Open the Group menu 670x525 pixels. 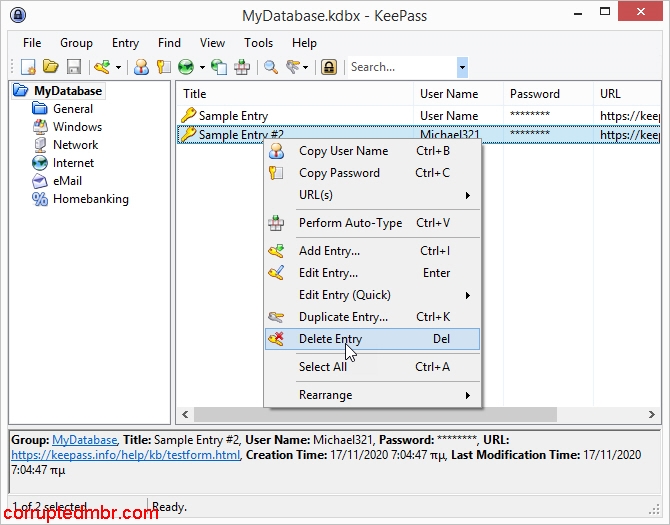[76, 43]
